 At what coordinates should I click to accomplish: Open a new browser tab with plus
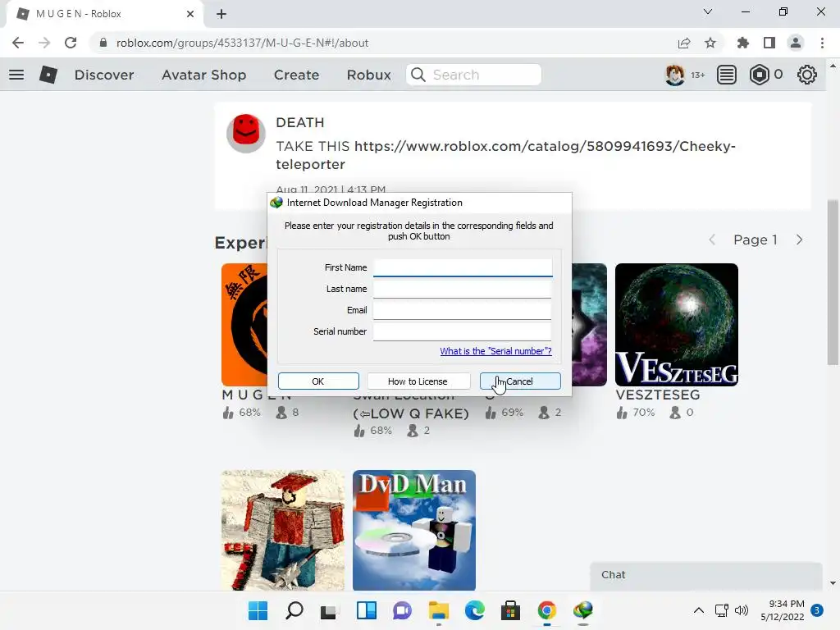[221, 14]
